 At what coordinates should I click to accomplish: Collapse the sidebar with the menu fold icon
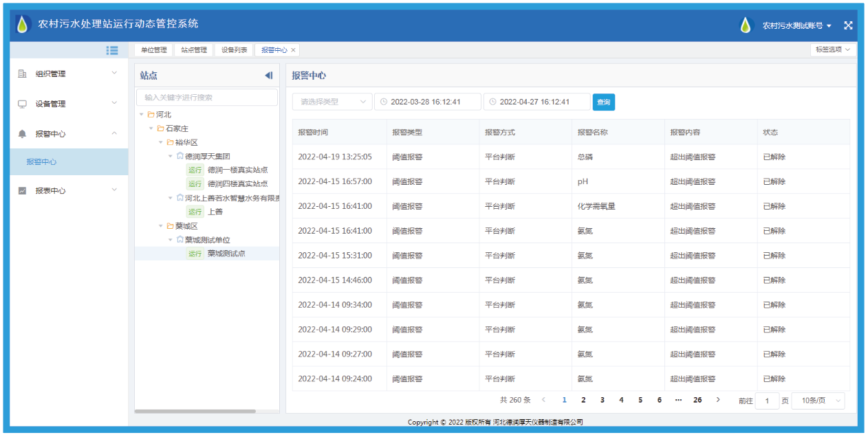[x=112, y=50]
